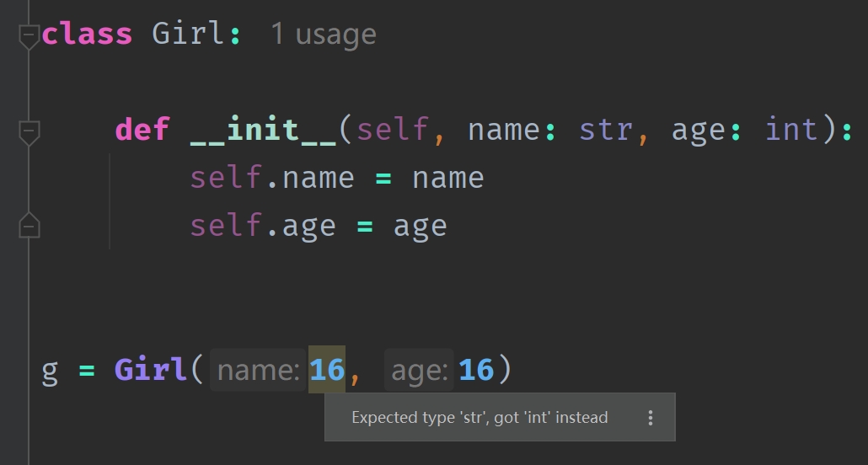Click the '1 usage' inlay hint
Viewport: 868px width, 465px height.
324,35
